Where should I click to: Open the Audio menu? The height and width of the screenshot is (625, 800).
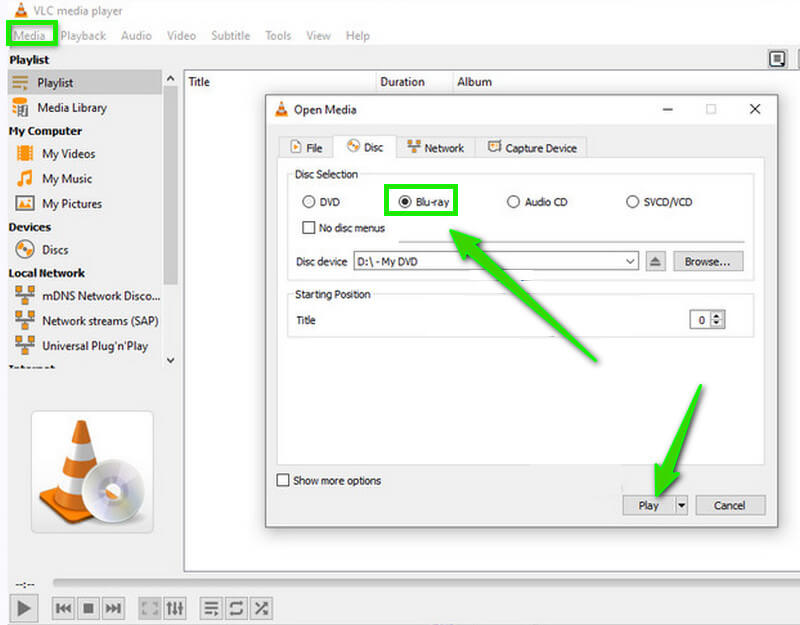136,36
